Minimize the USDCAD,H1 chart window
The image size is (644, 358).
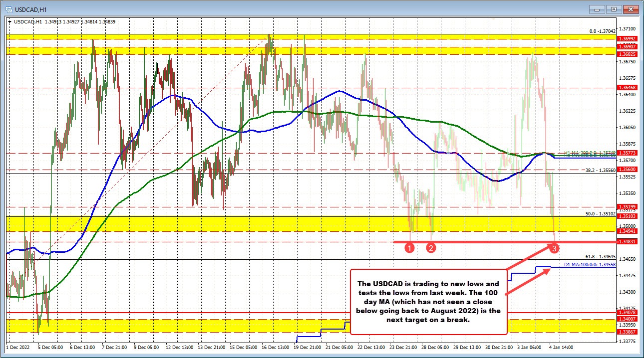click(x=596, y=9)
